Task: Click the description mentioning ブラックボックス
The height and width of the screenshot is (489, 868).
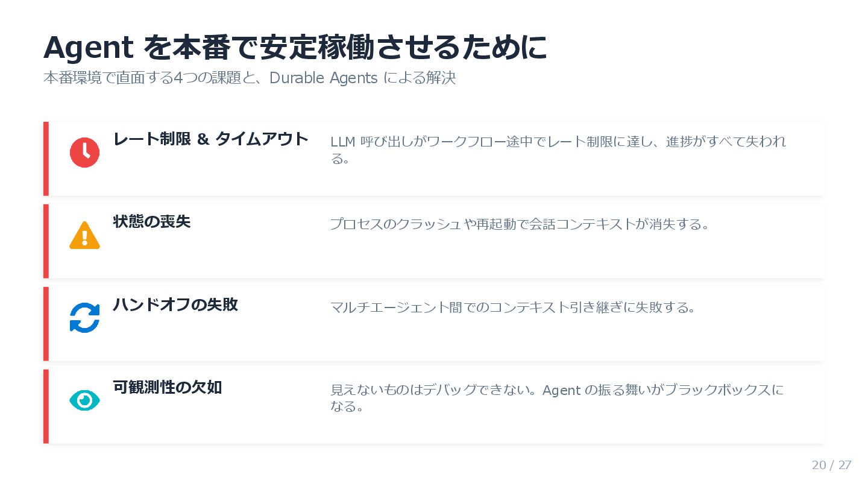Action: coord(556,391)
